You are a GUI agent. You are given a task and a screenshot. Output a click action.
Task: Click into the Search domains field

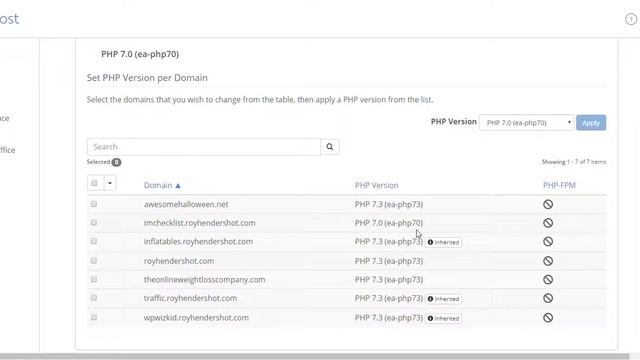coord(204,147)
